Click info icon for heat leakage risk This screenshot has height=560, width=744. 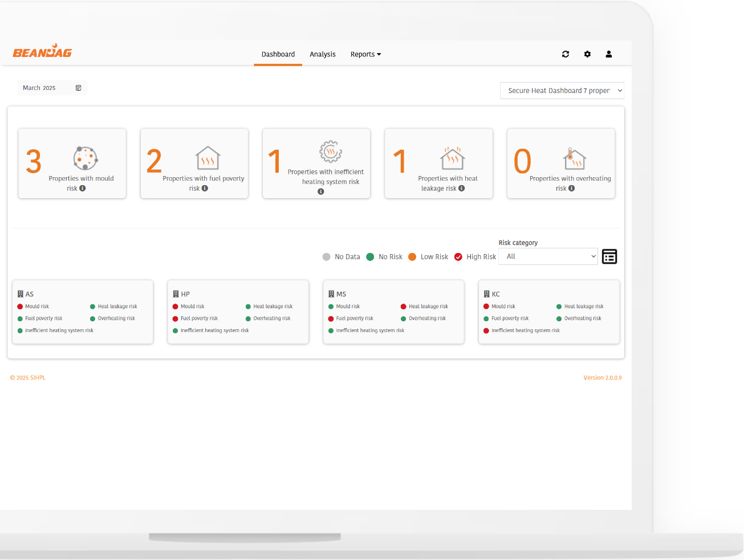point(462,189)
